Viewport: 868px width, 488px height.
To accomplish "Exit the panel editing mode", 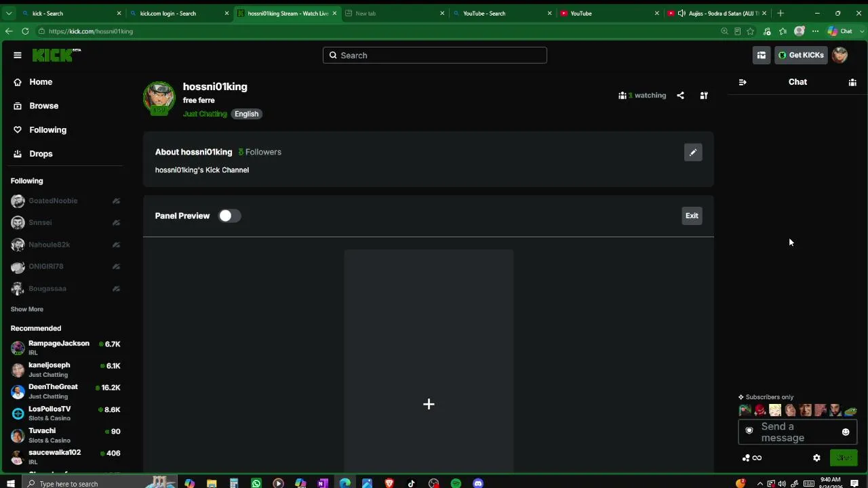I will 692,216.
